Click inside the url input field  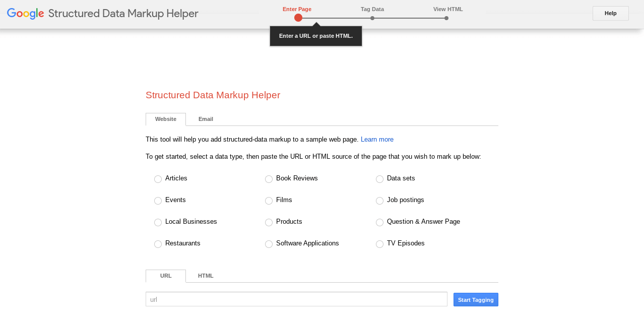point(296,299)
